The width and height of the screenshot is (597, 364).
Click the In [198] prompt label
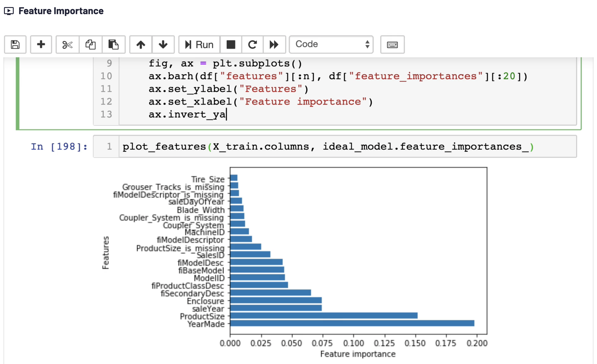coord(59,146)
